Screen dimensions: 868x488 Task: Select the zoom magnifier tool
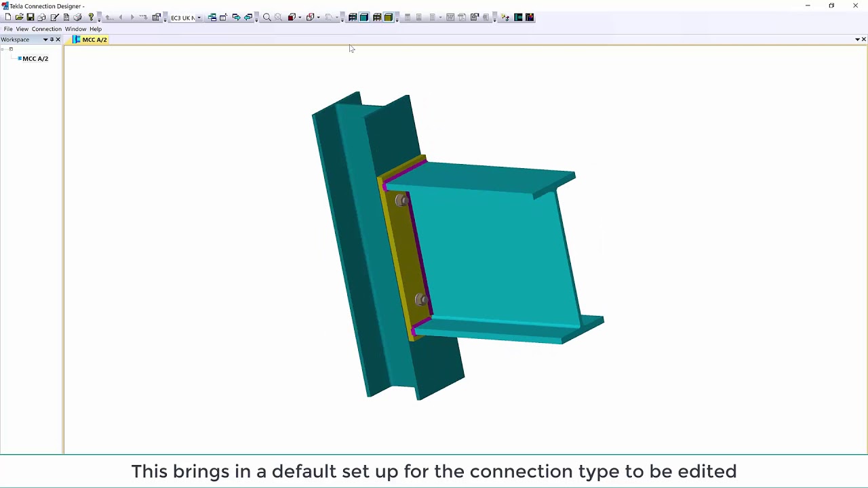coord(267,17)
